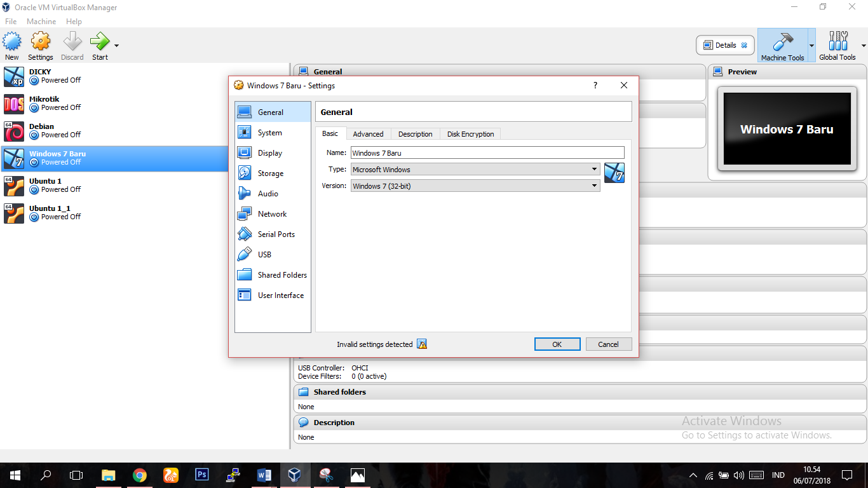Open the Storage settings category
868x488 pixels.
point(273,173)
